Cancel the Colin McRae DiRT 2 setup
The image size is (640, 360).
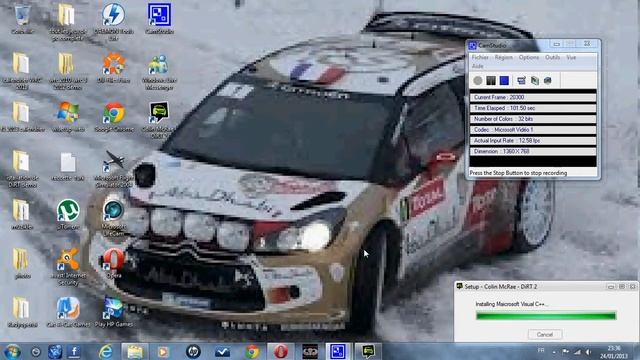pos(544,335)
